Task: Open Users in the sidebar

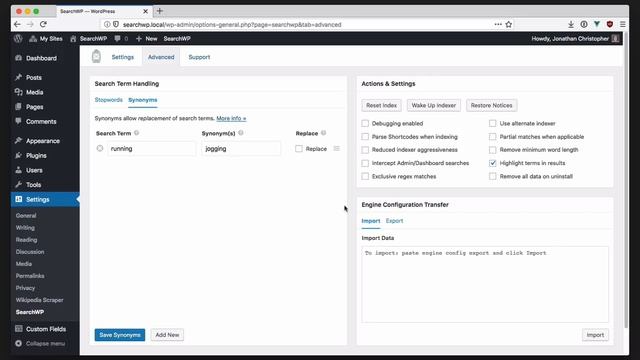Action: point(34,170)
